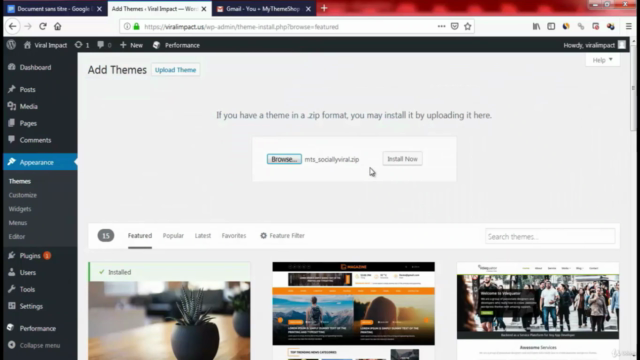
Task: Select Editor submenu item
Action: (x=17, y=236)
